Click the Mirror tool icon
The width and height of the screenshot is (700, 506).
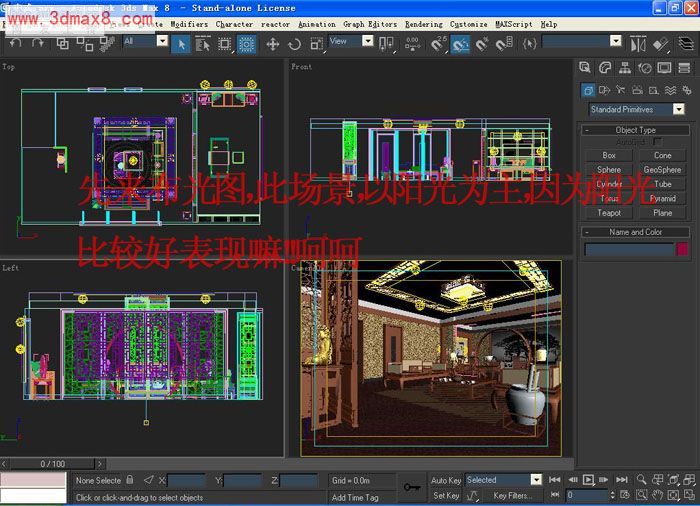(638, 44)
